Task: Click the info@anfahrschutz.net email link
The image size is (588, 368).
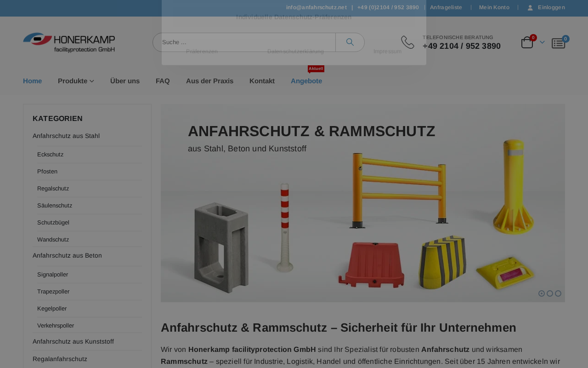Action: [317, 7]
